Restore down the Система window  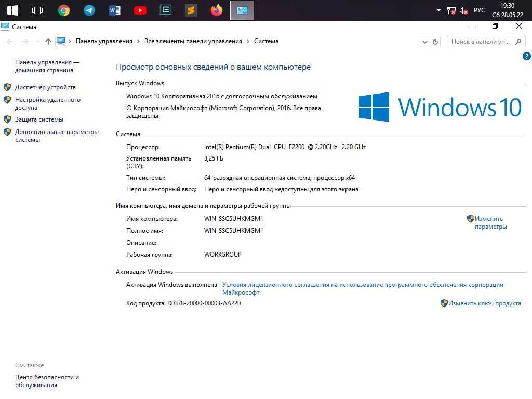495,26
